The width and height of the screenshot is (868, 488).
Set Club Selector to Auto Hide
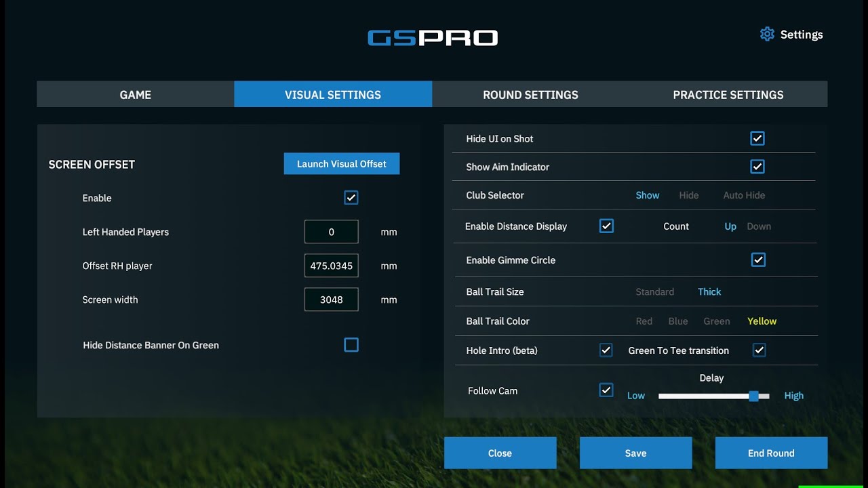click(x=744, y=195)
